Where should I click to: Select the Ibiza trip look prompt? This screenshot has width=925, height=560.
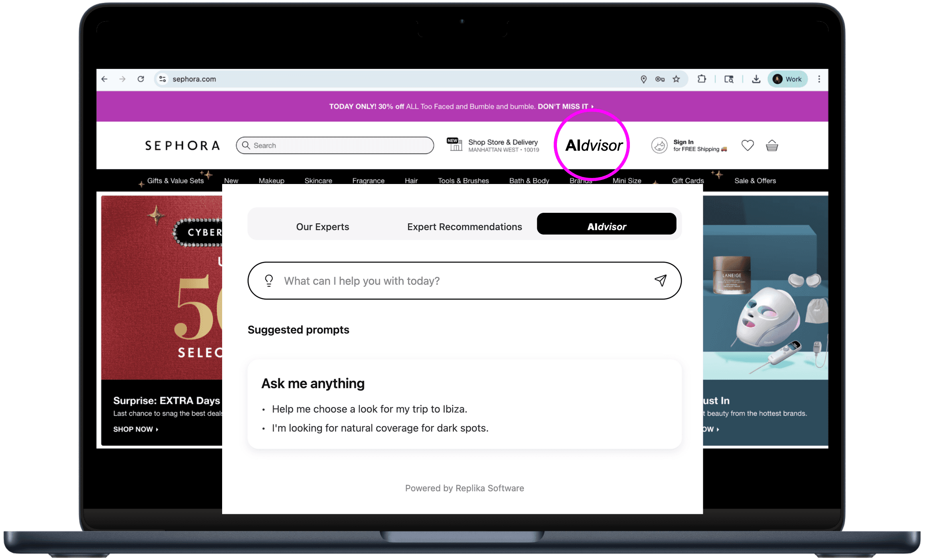point(369,409)
